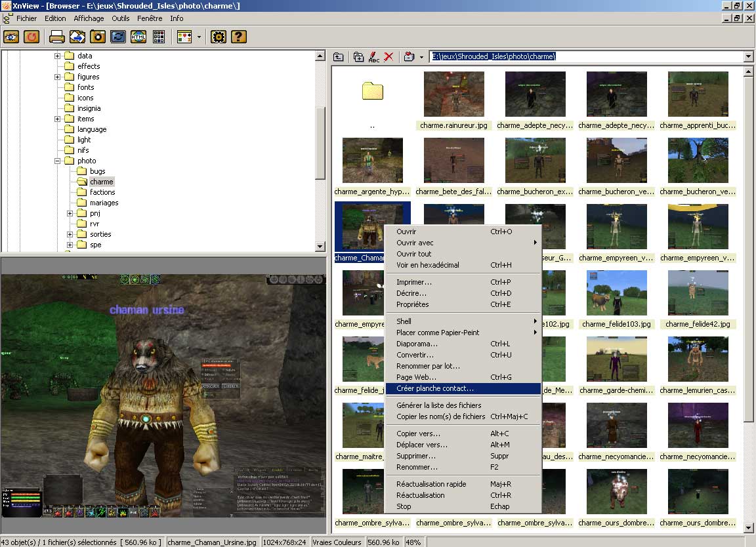Choose 'Renommer par lot…' context entry

pos(463,366)
